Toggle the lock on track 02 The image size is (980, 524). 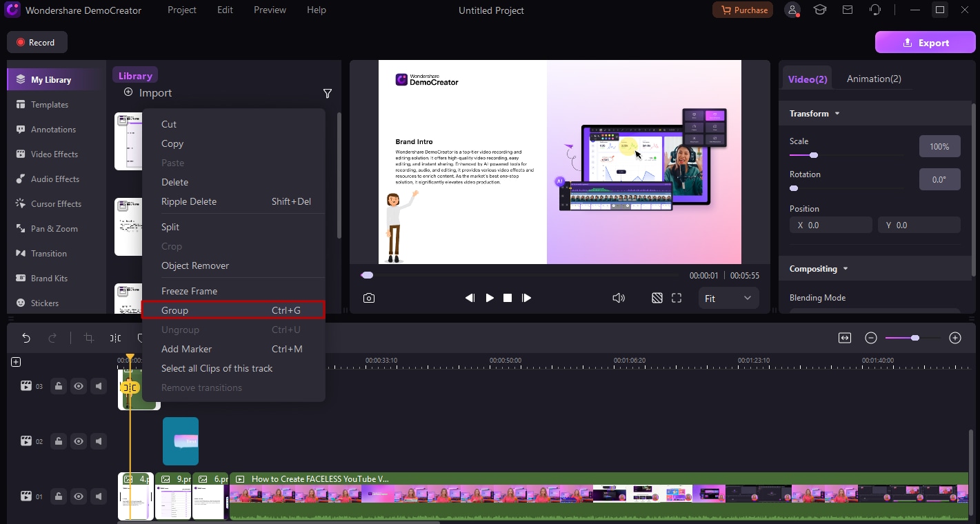(x=59, y=441)
